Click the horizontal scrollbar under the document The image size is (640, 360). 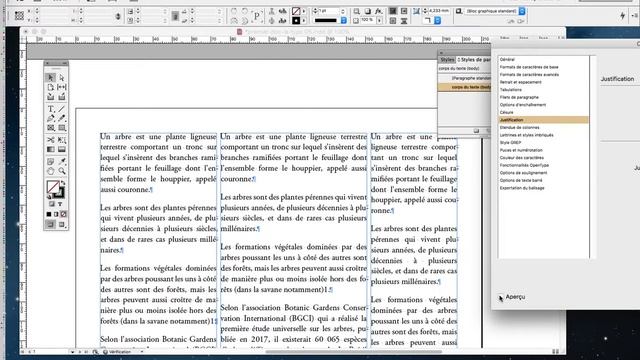click(354, 352)
